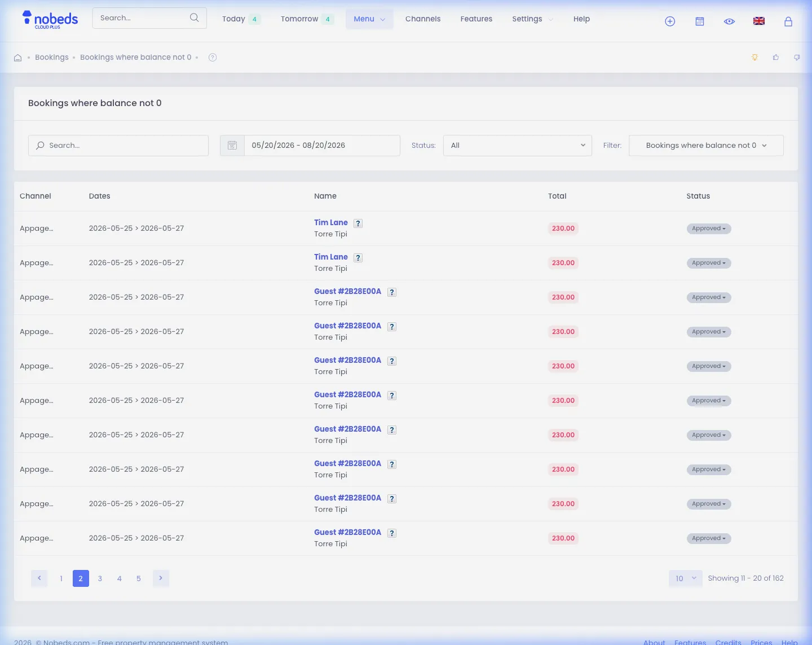Click the thumbs down icon
The height and width of the screenshot is (645, 812).
797,57
